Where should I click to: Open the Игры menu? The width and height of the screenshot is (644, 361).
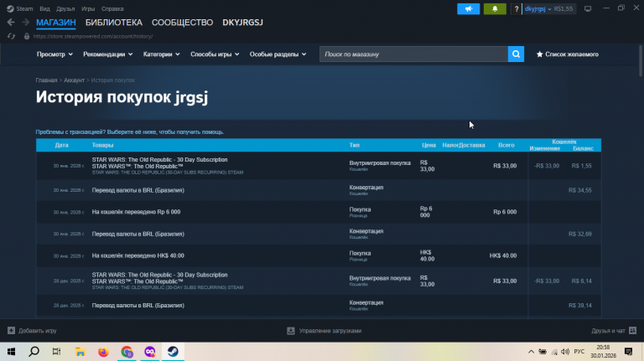pos(88,8)
